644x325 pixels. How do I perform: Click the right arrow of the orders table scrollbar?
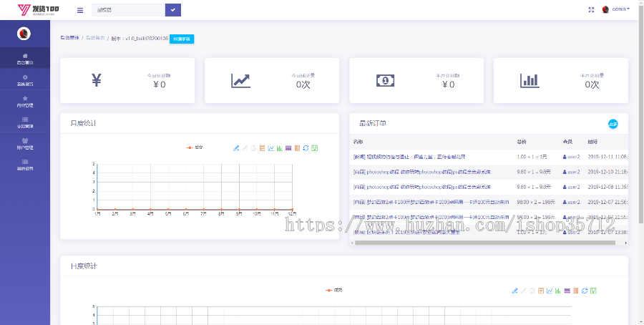pyautogui.click(x=625, y=243)
